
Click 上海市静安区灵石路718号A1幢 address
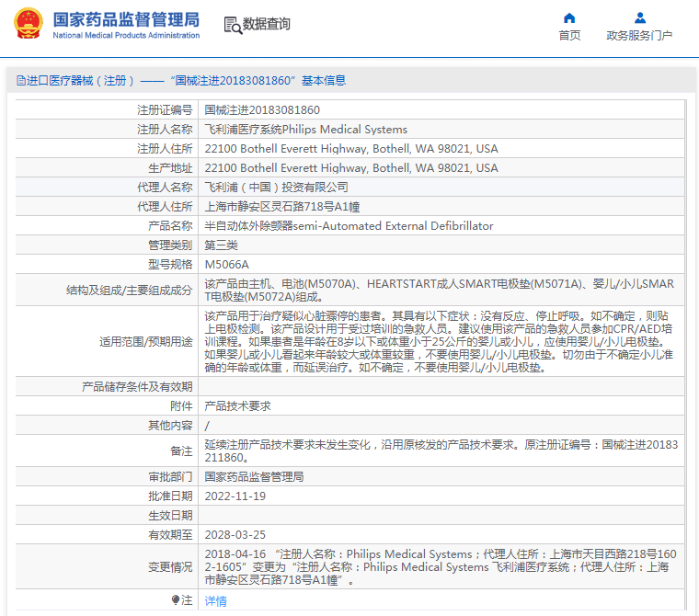point(281,207)
